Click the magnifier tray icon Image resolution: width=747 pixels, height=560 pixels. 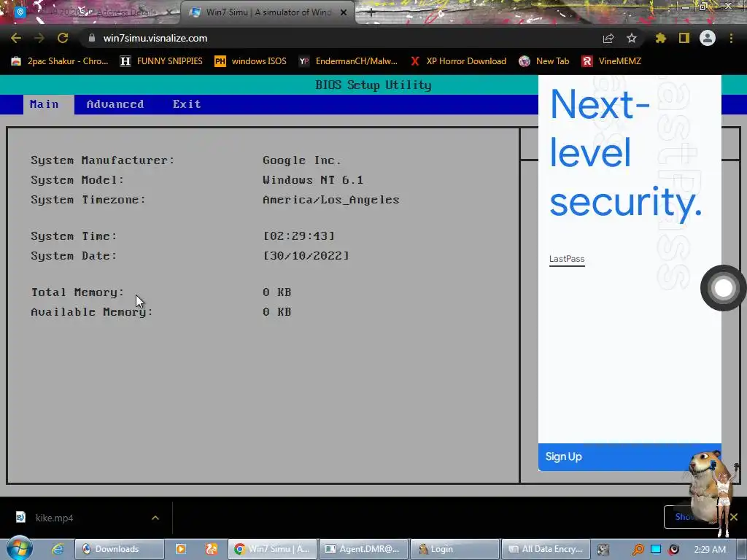[x=638, y=550]
